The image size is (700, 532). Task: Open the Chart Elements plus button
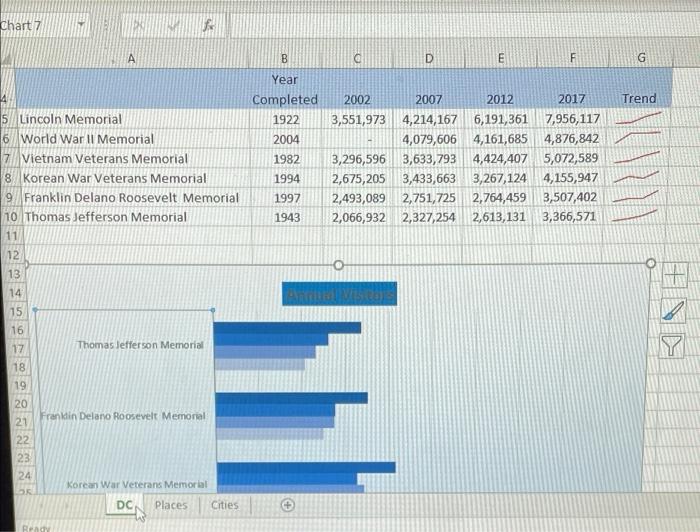coord(675,274)
